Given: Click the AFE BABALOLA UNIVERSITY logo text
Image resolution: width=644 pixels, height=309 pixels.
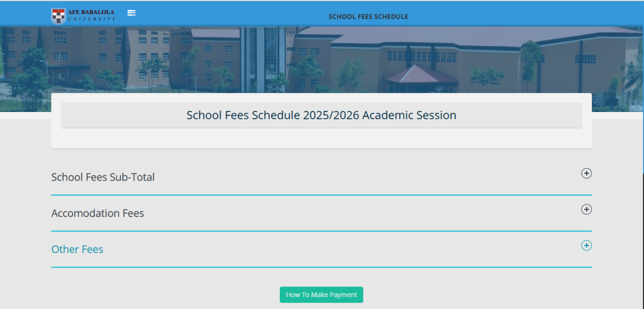Looking at the screenshot, I should (92, 14).
